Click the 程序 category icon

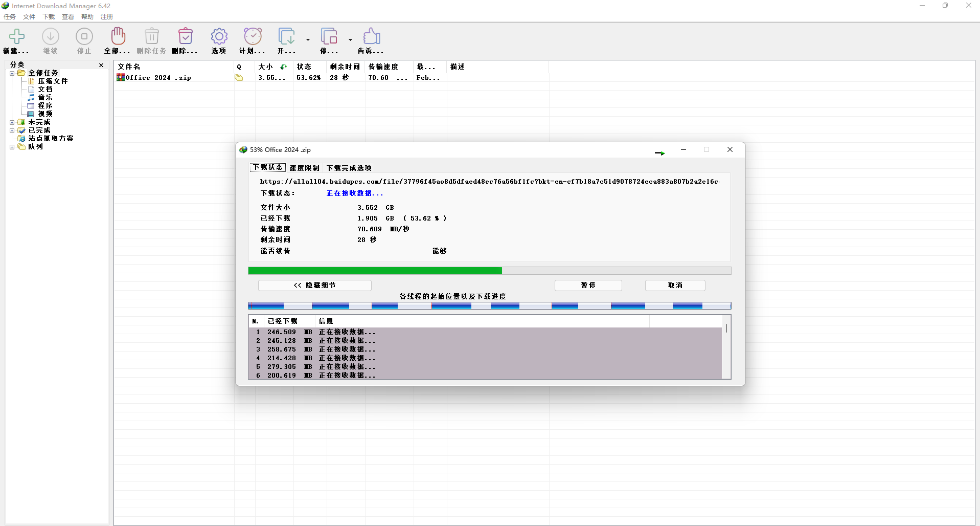click(x=31, y=105)
